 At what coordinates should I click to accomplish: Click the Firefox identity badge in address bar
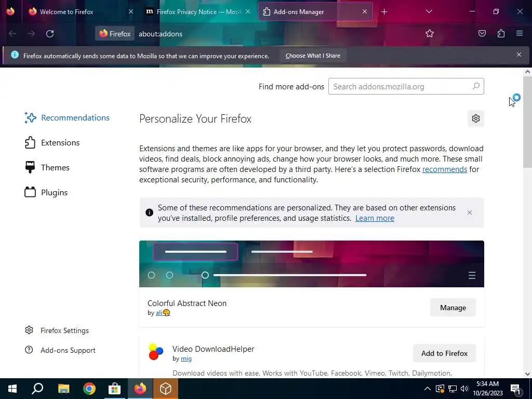click(x=115, y=34)
